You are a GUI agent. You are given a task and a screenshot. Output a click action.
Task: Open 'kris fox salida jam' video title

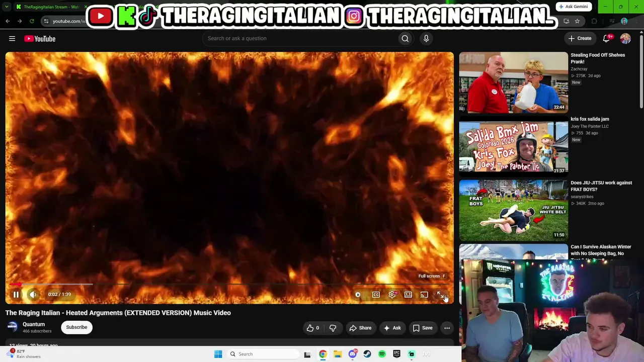590,119
